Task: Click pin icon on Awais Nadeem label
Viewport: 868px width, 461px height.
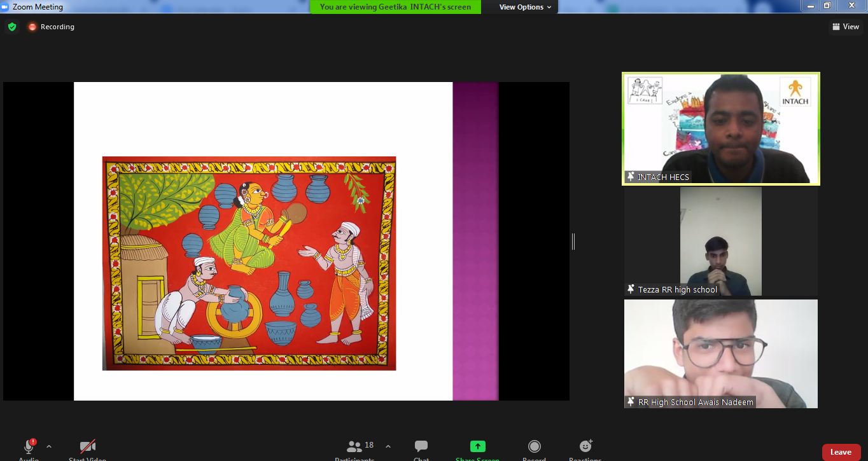Action: click(631, 402)
